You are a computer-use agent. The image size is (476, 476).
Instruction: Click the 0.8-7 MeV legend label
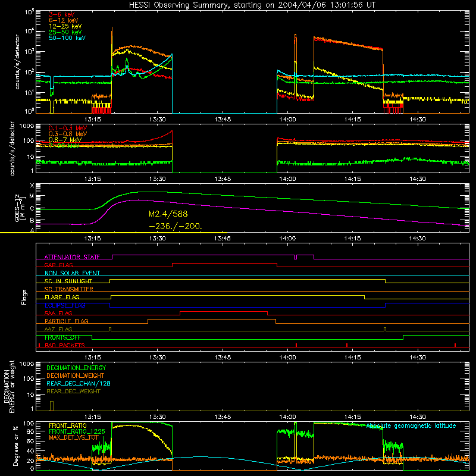tap(65, 140)
